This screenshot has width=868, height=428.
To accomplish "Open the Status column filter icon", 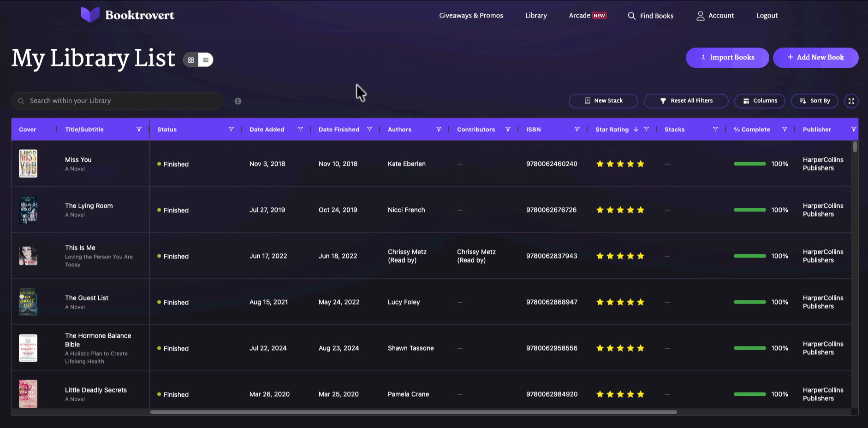I will pyautogui.click(x=231, y=129).
